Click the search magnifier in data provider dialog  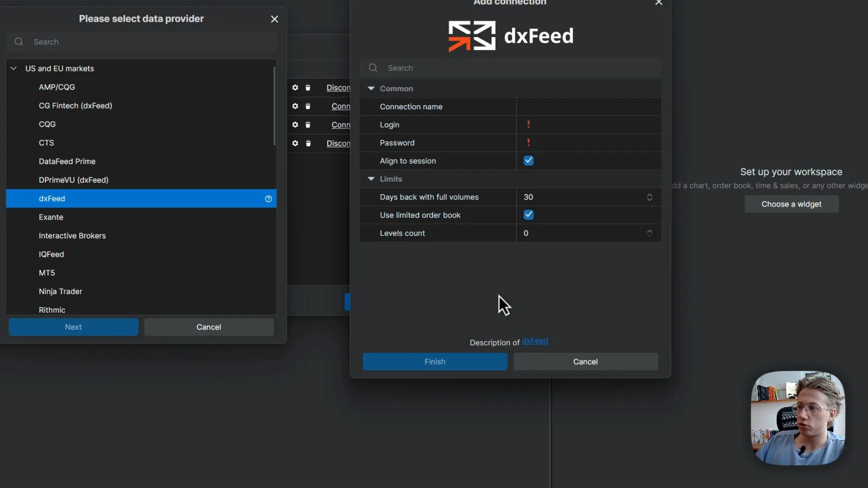click(x=19, y=42)
